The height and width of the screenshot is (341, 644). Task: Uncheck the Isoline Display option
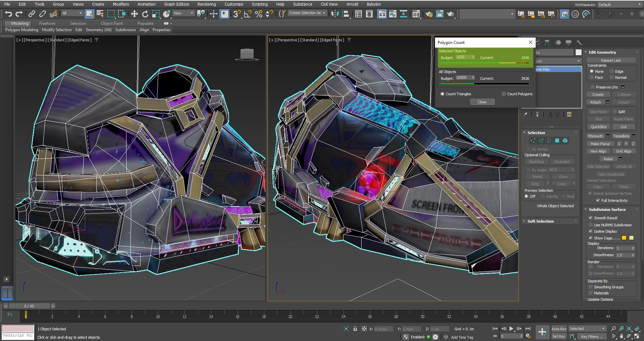click(591, 231)
